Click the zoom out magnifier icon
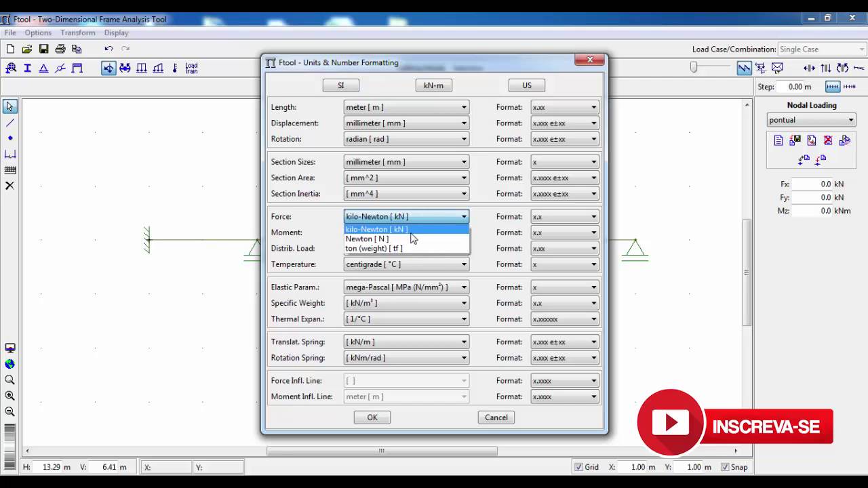This screenshot has height=488, width=868. pyautogui.click(x=9, y=411)
